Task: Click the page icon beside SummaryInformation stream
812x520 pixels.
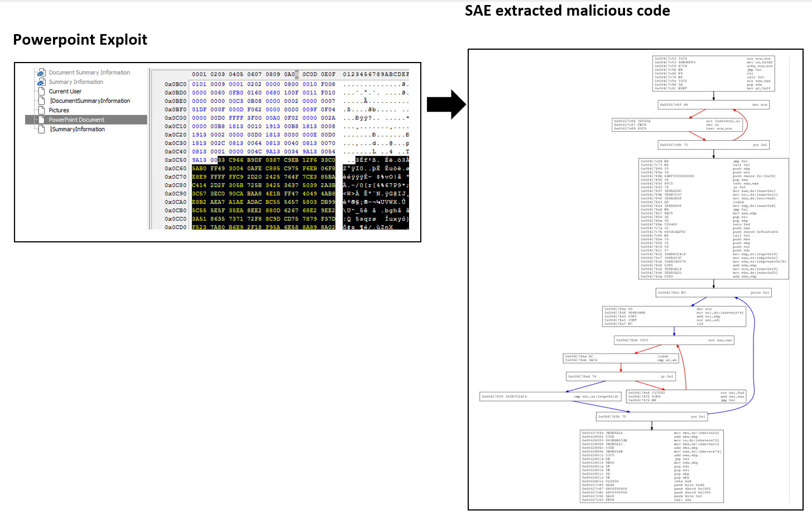Action: coord(41,129)
